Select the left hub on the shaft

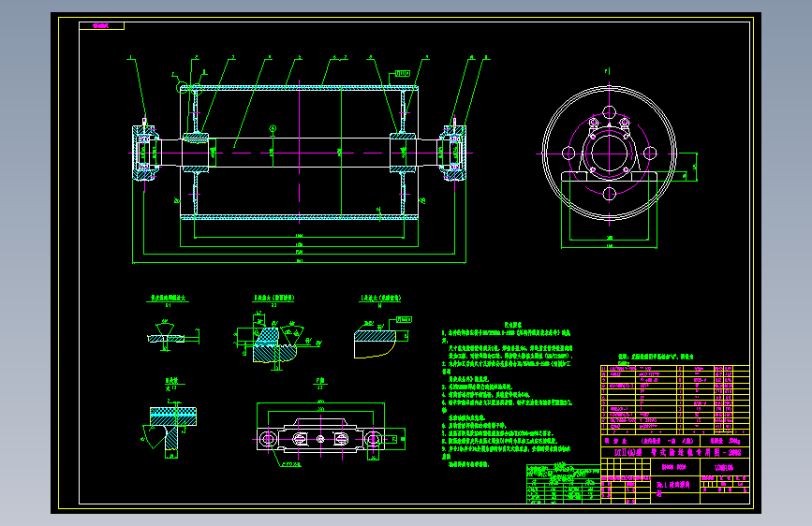tap(195, 153)
